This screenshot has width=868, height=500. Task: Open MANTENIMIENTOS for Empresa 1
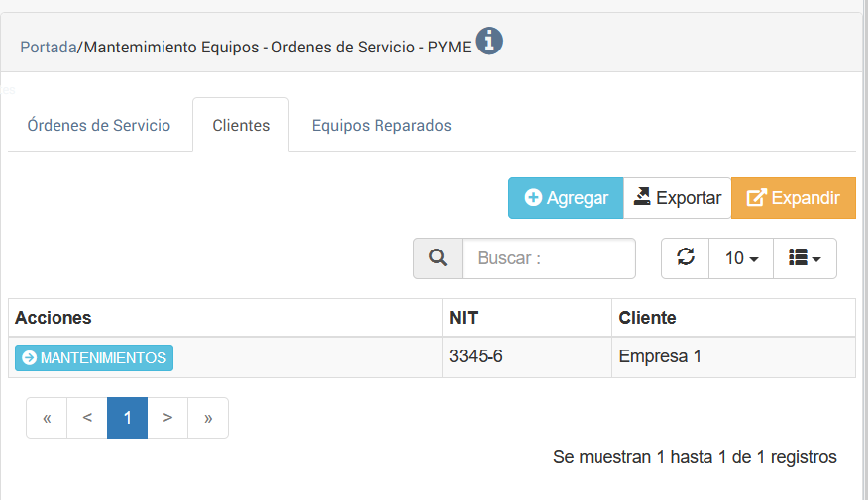point(94,357)
